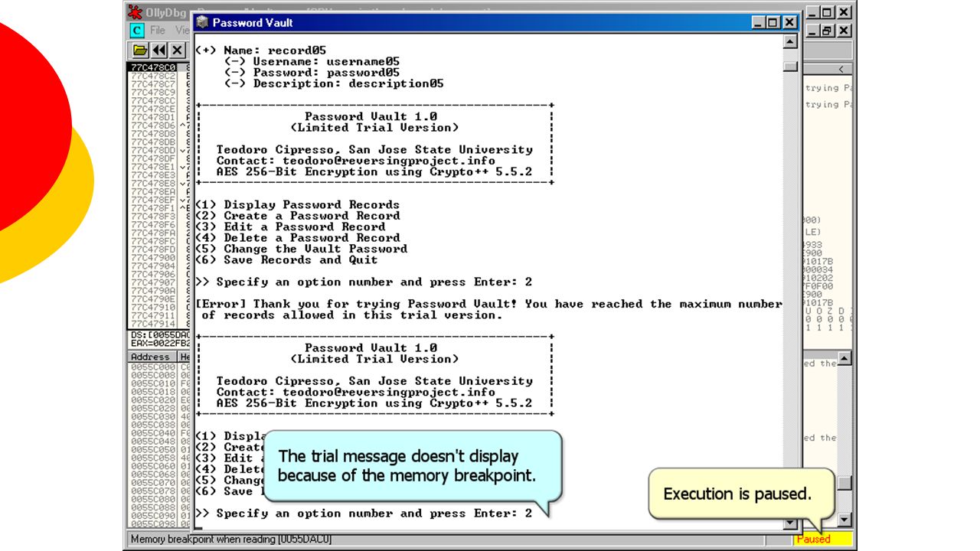
Task: Select disassembly row 77C478D6
Action: (154, 126)
